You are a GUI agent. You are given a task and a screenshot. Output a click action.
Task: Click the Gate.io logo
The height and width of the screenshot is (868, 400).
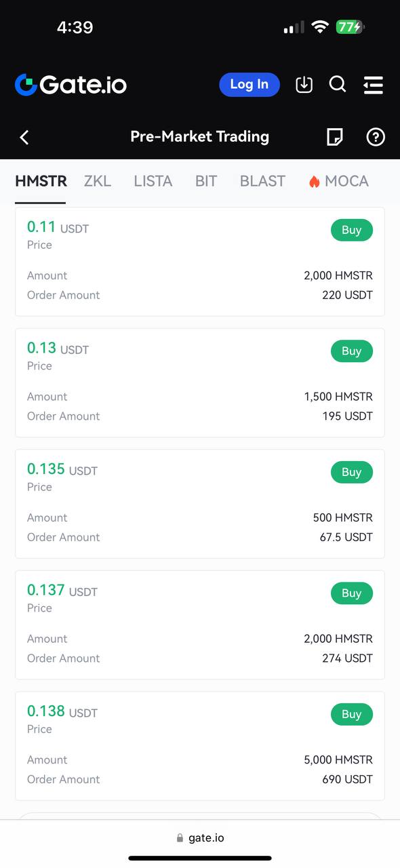71,84
